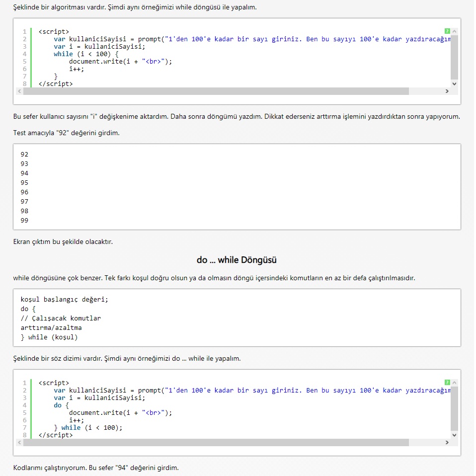Click the "} while (koşul)" syntax line

point(49,337)
